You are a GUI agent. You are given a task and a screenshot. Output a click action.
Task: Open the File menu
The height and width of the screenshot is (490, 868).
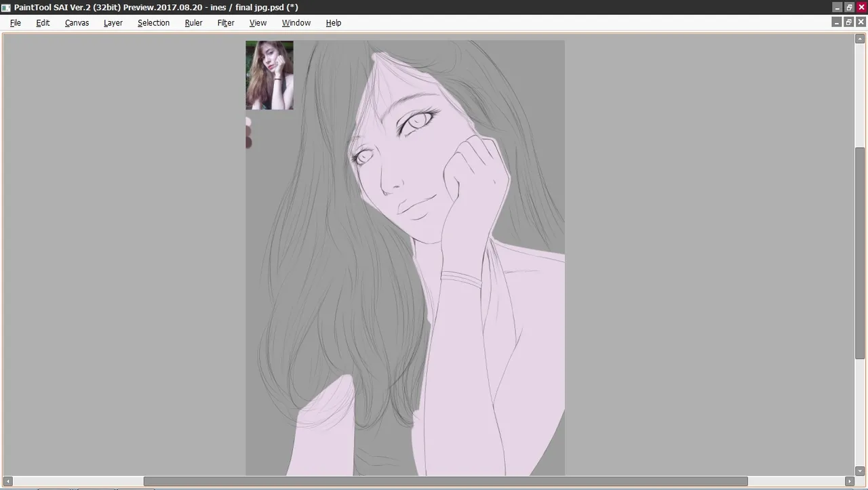coord(16,22)
